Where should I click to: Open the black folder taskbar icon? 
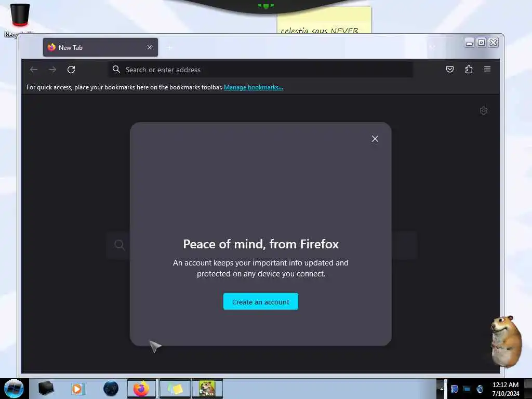tap(46, 389)
